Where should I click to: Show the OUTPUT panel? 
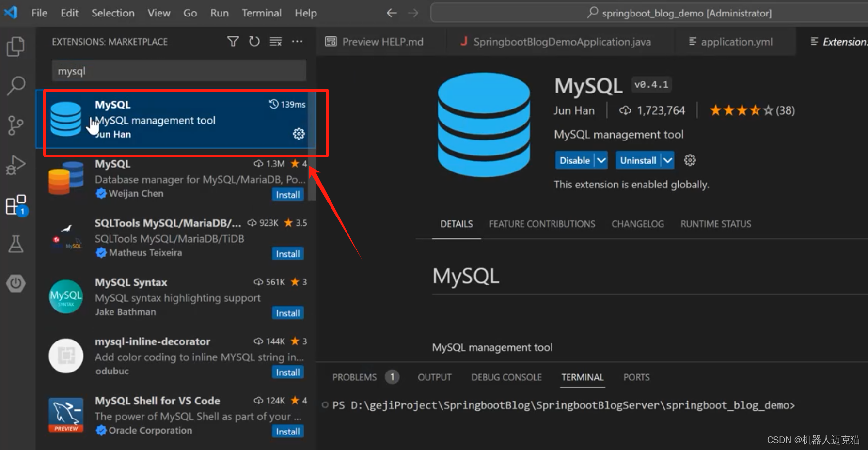[x=434, y=377]
